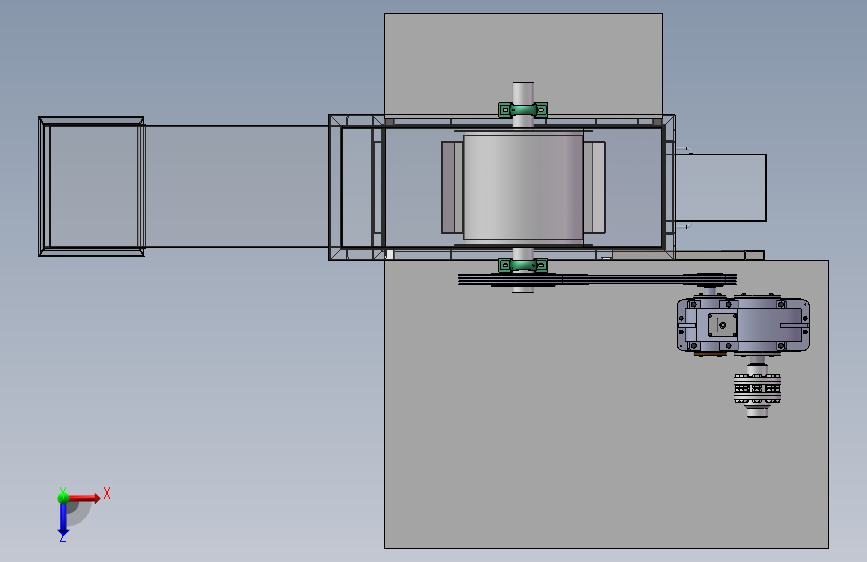Select the long chute connecting hopper and frame
Viewport: 867px width, 562px height.
tap(237, 186)
